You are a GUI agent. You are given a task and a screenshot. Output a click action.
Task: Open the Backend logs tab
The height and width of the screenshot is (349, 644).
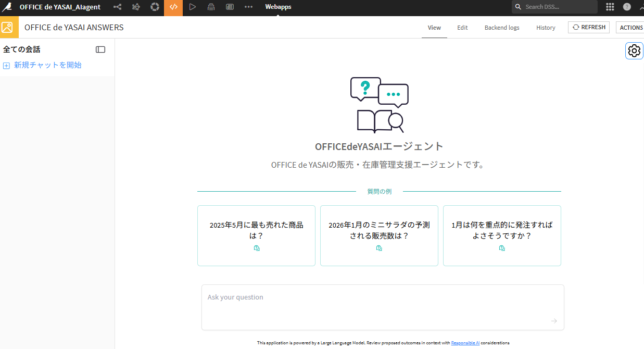tap(502, 28)
